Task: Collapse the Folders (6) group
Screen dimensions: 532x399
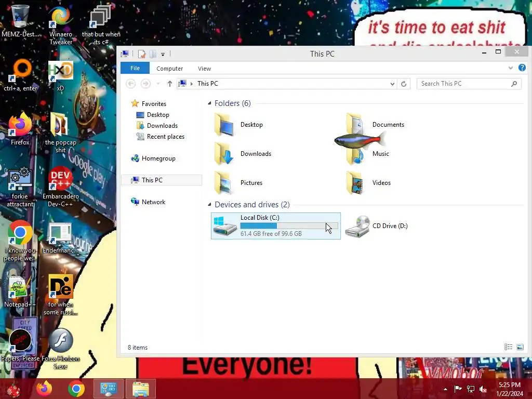Action: [x=209, y=103]
